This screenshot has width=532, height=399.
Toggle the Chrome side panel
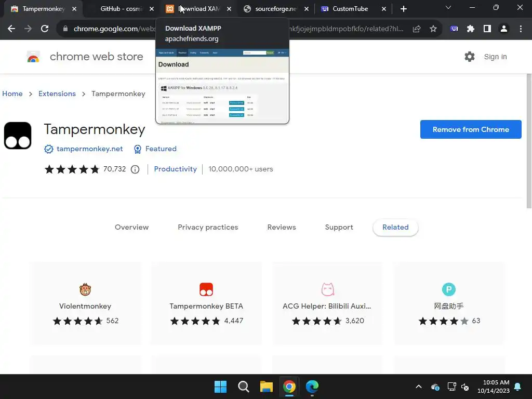(487, 29)
